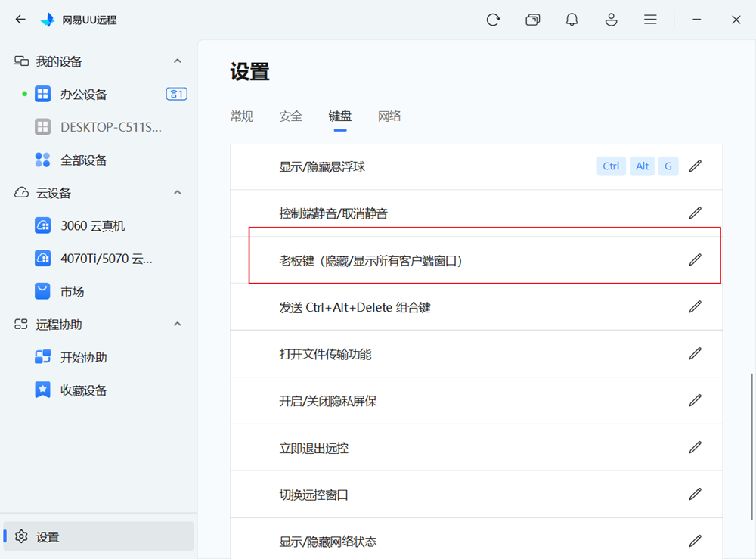The image size is (756, 559).
Task: Click the settings page vertical scrollbar
Action: [751, 446]
